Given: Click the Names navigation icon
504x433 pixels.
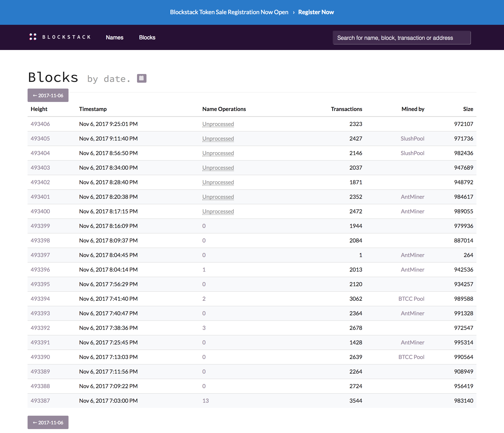Looking at the screenshot, I should 114,38.
